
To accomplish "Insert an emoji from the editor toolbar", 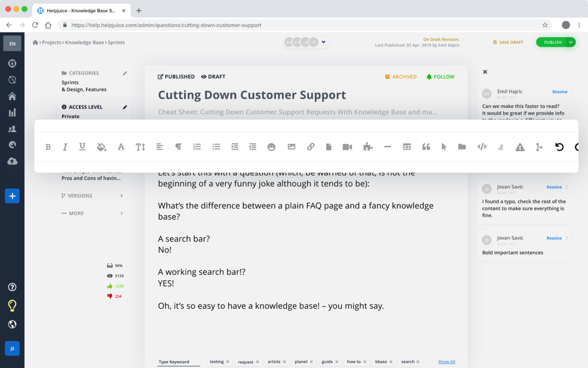I will (x=271, y=147).
